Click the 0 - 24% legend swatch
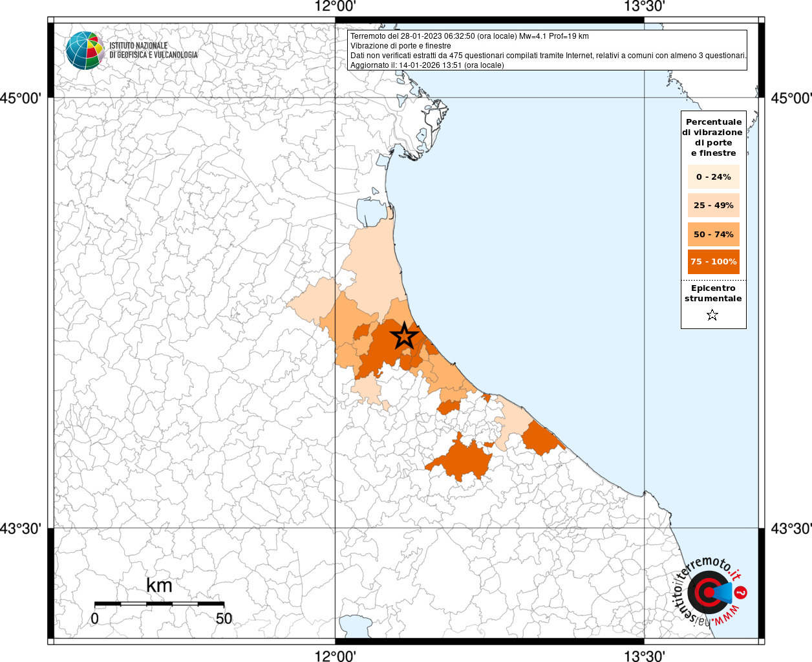 click(713, 177)
